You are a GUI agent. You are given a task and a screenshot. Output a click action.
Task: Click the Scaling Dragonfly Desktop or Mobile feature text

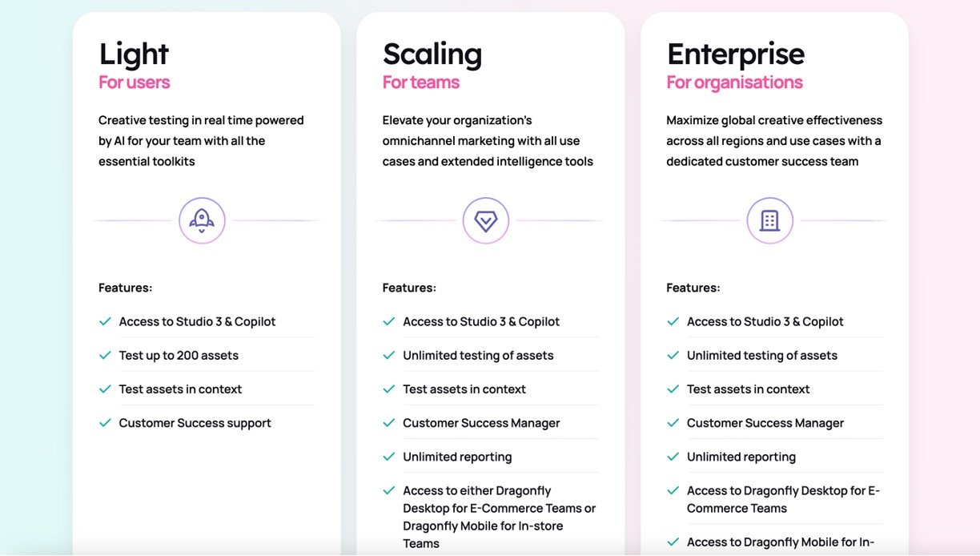click(x=499, y=517)
